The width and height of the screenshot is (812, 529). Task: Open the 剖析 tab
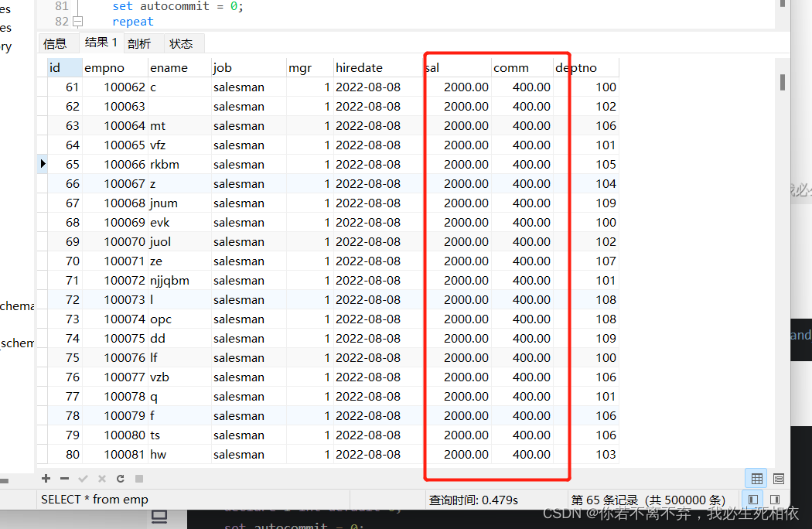139,43
